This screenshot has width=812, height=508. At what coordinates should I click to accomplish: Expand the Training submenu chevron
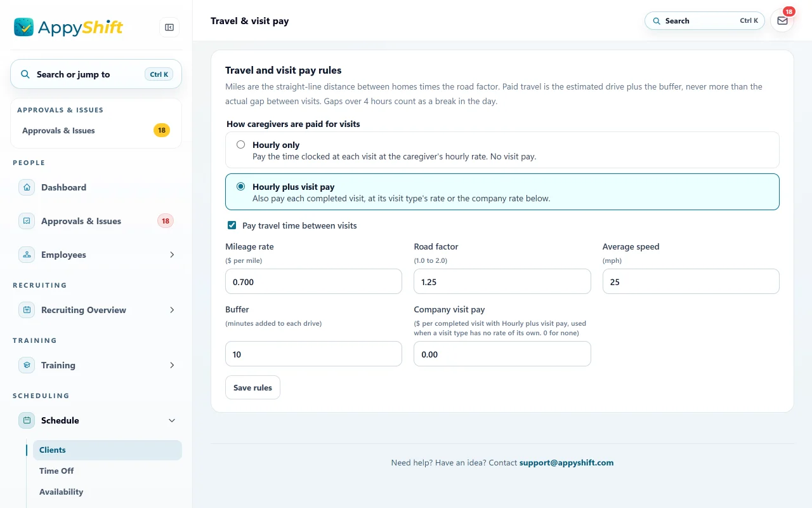click(x=172, y=365)
